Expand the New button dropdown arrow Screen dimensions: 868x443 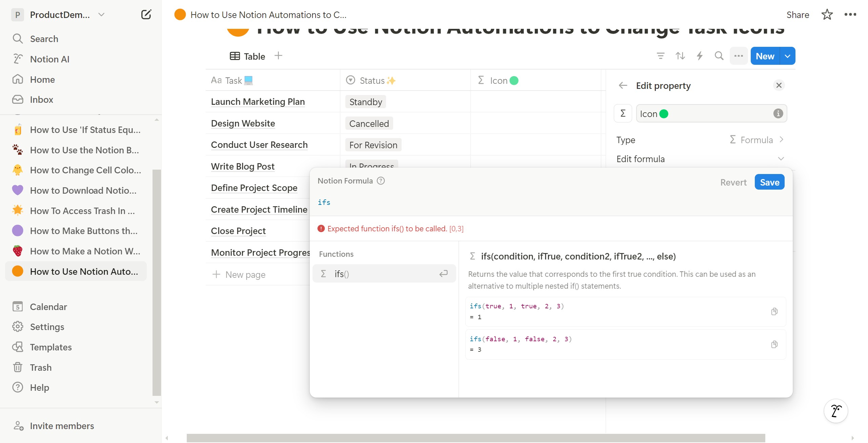(x=788, y=56)
